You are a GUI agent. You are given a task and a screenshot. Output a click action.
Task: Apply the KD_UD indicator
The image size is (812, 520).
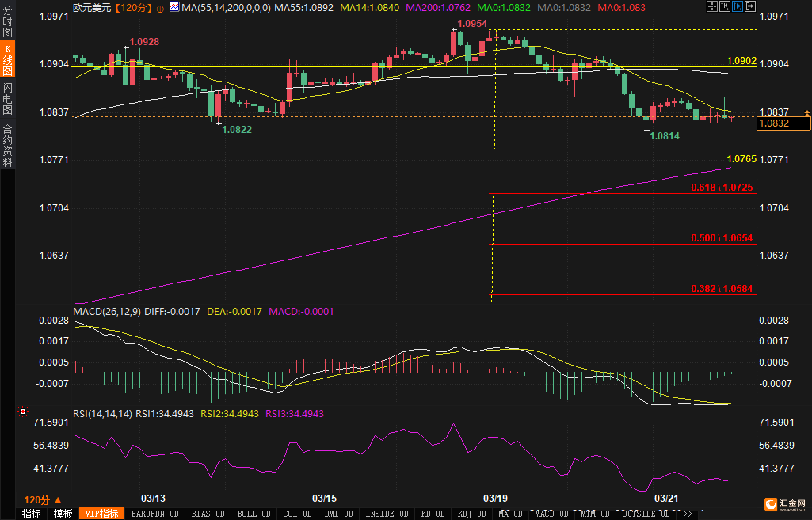(x=433, y=514)
